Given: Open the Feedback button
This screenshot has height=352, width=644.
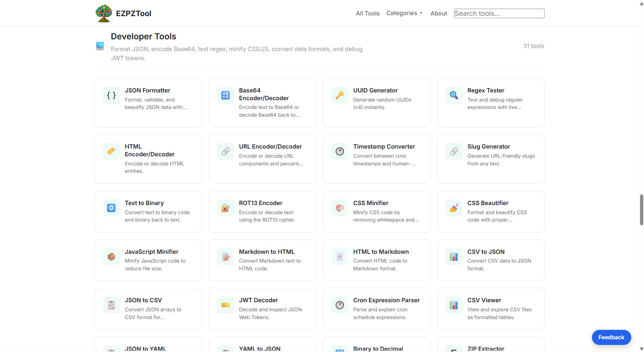Looking at the screenshot, I should (611, 337).
